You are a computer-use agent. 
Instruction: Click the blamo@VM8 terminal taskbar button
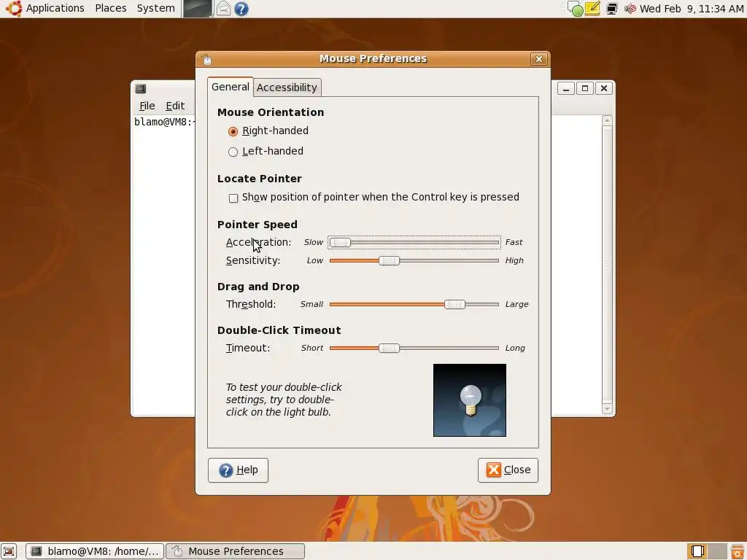(95, 551)
